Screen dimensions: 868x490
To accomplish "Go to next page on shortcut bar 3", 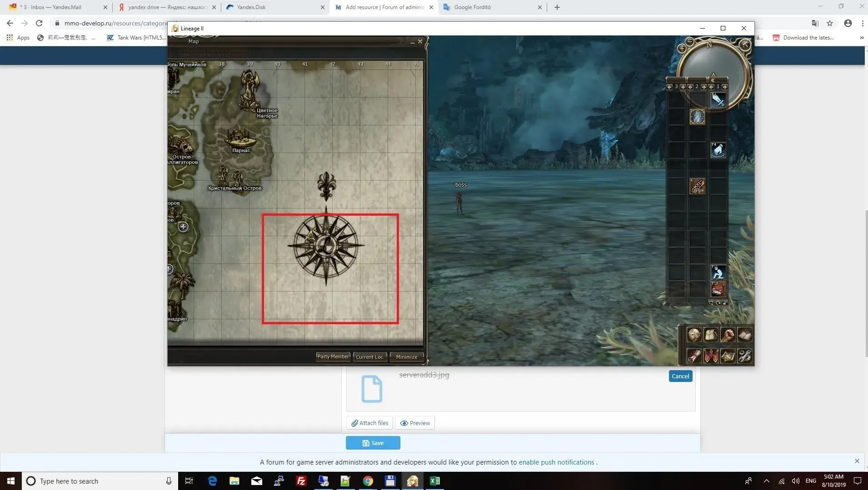I will point(683,87).
